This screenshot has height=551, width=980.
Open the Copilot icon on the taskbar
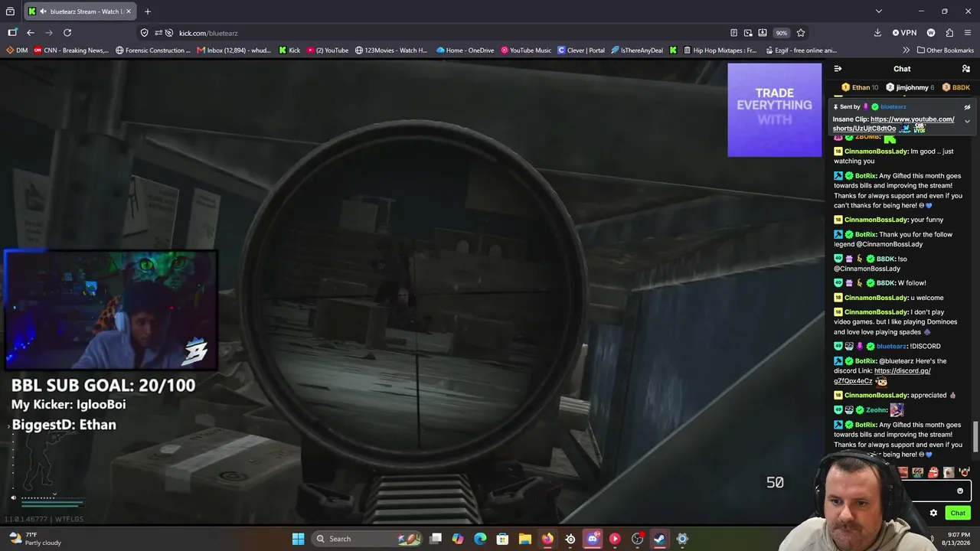click(x=458, y=539)
